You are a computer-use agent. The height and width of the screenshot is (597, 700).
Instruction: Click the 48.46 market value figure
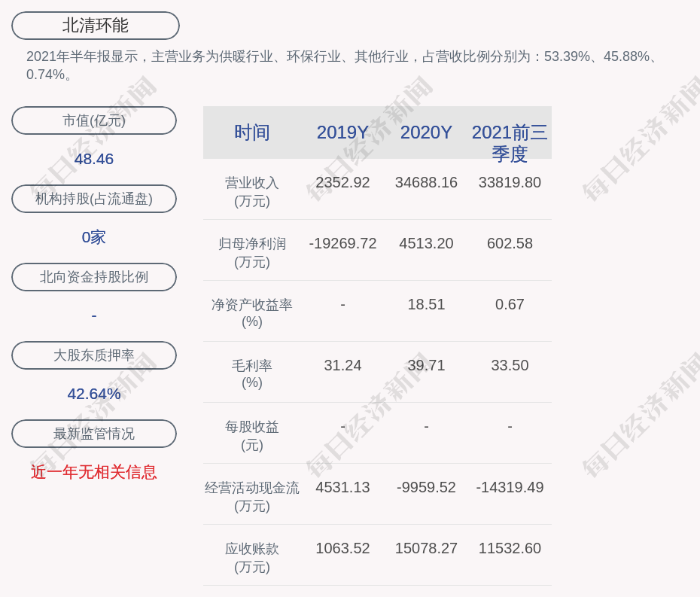94,159
